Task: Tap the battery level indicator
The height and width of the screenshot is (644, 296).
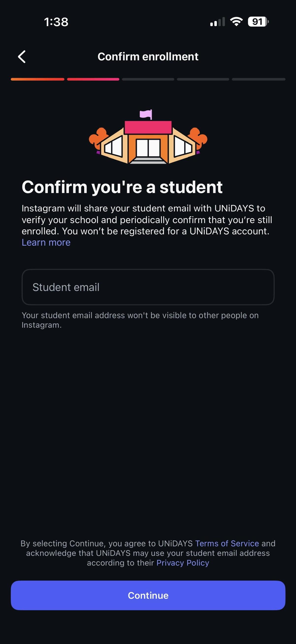Action: tap(258, 22)
